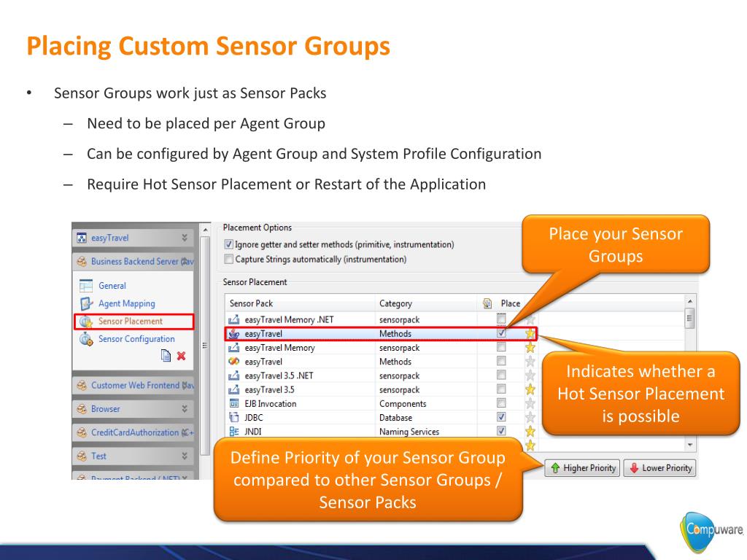This screenshot has height=560, width=747.
Task: Expand the Browser group chevron
Action: pyautogui.click(x=185, y=409)
